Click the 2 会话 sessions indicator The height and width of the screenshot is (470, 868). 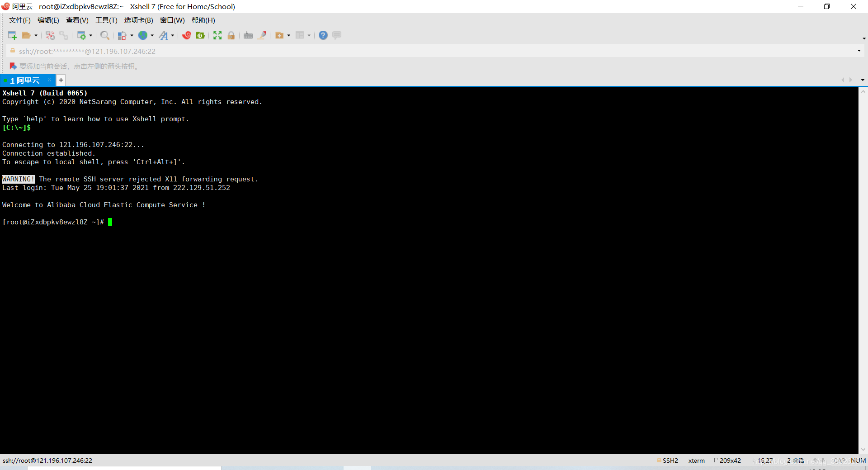(795, 461)
